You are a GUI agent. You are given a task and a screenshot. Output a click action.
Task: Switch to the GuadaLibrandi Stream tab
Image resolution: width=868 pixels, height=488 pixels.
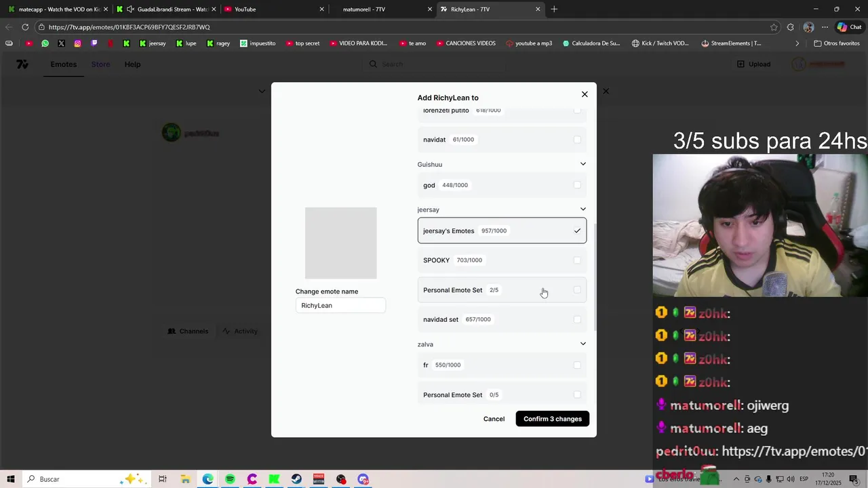[x=166, y=9]
